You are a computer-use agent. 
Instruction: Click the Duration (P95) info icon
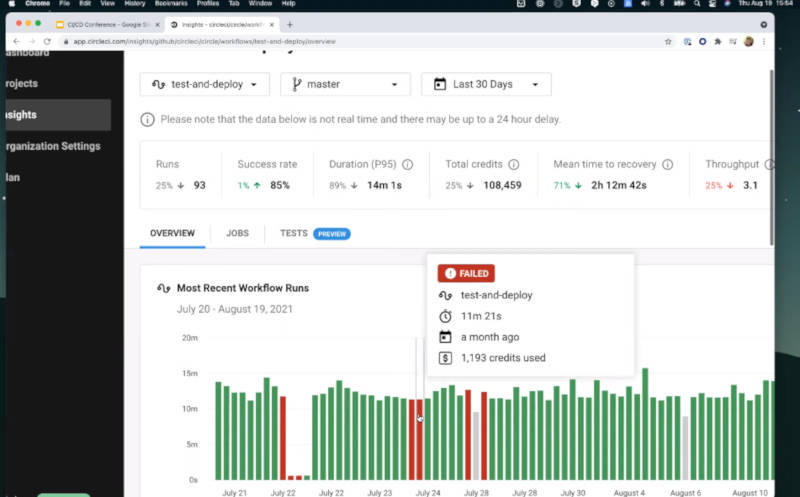pyautogui.click(x=408, y=164)
